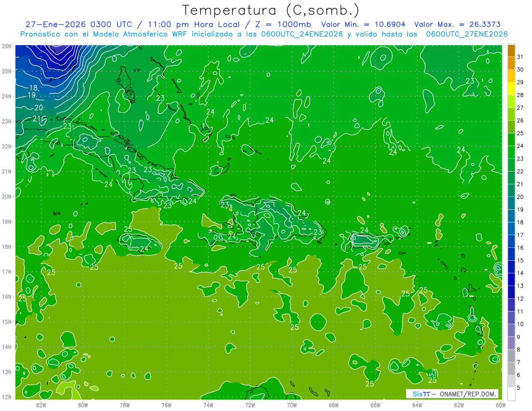Click the color scale label "27"
532x411 pixels.
point(520,108)
